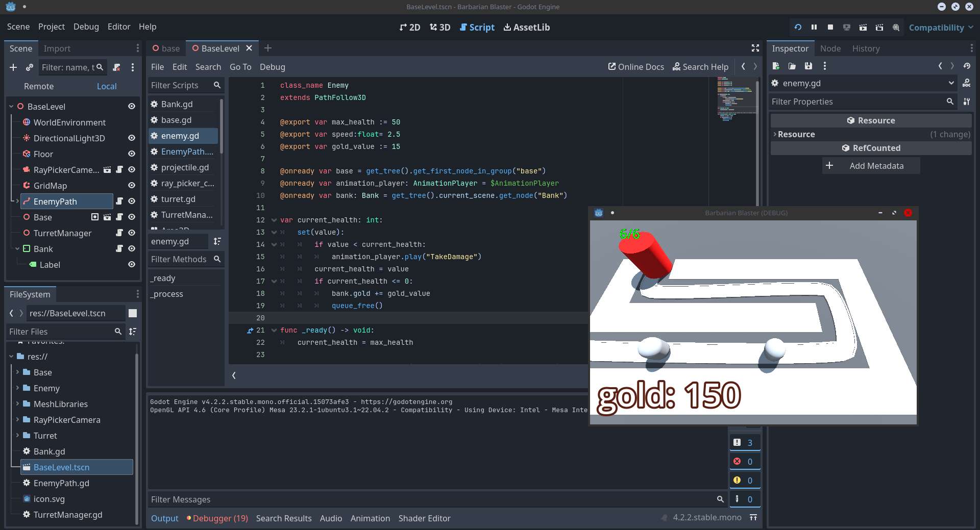Run the current scene icon
The width and height of the screenshot is (980, 530).
coord(863,28)
